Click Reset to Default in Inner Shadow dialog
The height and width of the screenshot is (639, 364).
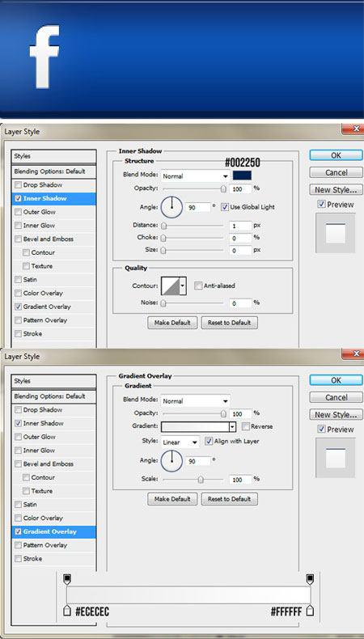point(229,323)
